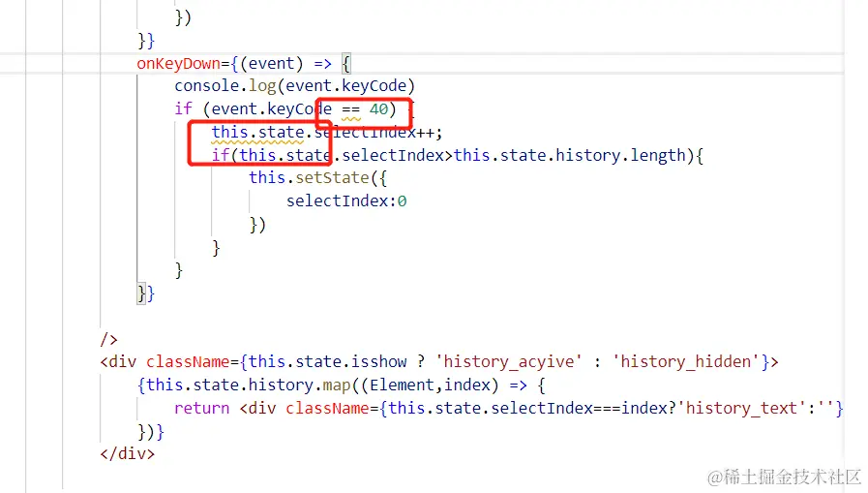Place cursor on the number 40
The width and height of the screenshot is (868, 493).
(x=378, y=109)
